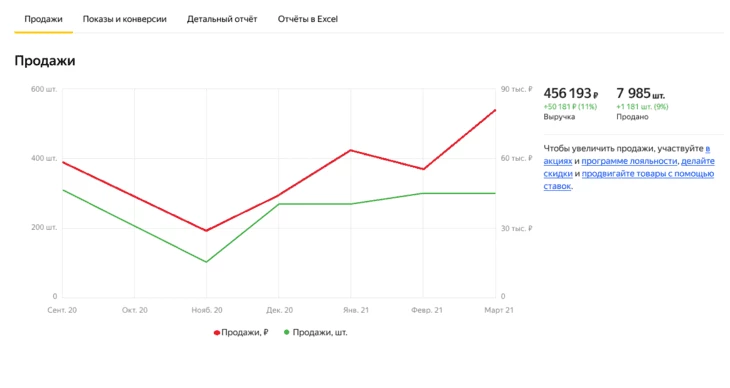Click the Продажи, шт. legend label

click(320, 333)
